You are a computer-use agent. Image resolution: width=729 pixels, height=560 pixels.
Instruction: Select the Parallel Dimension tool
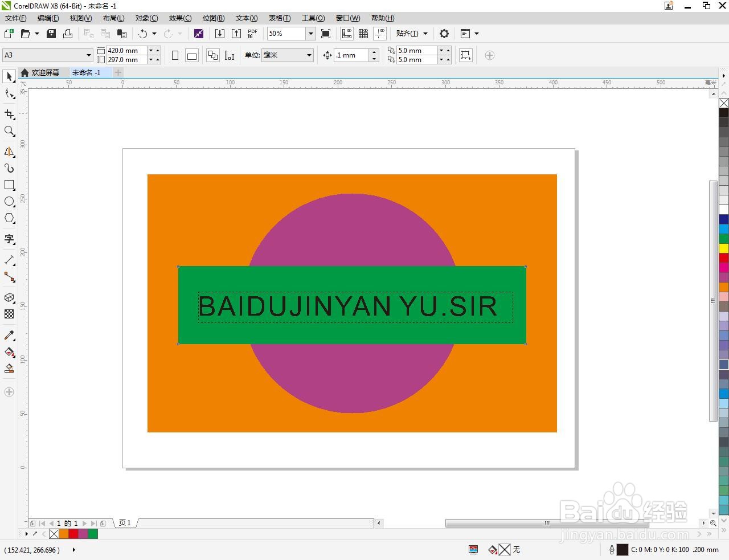(x=9, y=260)
